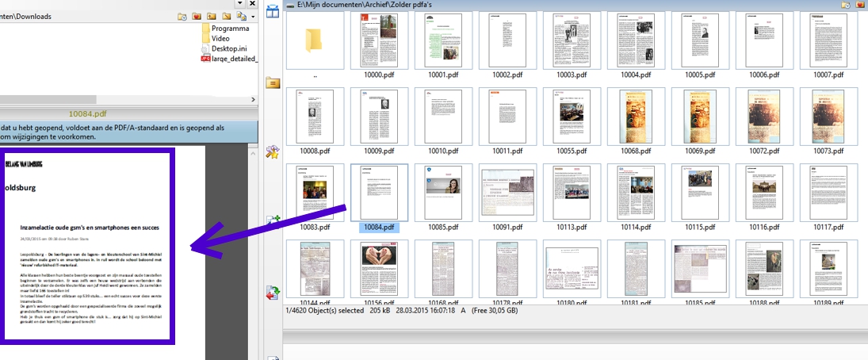
Task: Select the Programma folder
Action: click(225, 29)
